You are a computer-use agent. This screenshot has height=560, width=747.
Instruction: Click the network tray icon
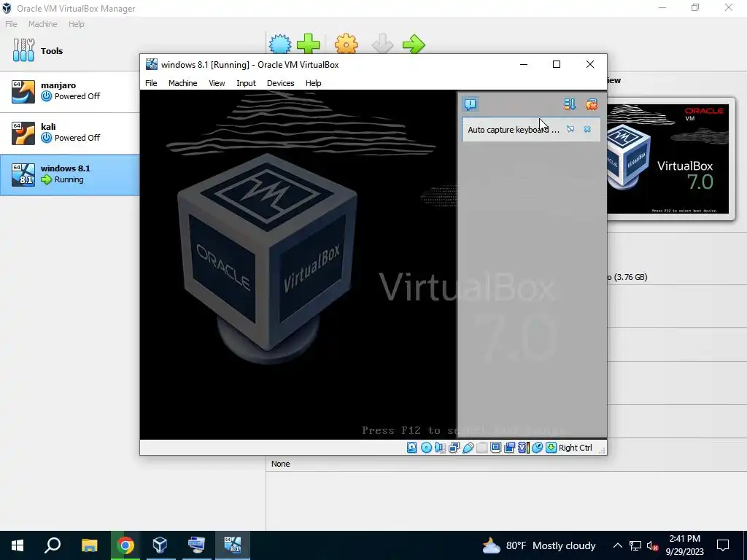click(635, 545)
